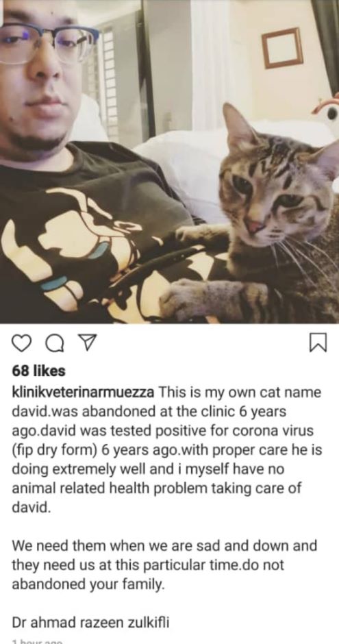Click the picture frame on the wall
This screenshot has height=644, width=339.
coord(282,48)
